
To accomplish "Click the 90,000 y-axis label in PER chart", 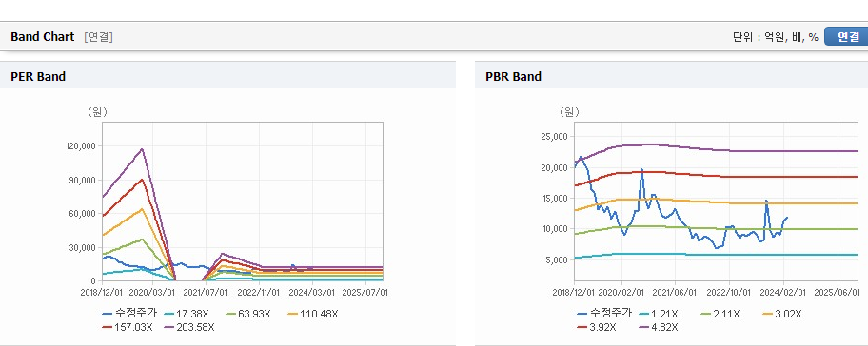I will [x=83, y=181].
